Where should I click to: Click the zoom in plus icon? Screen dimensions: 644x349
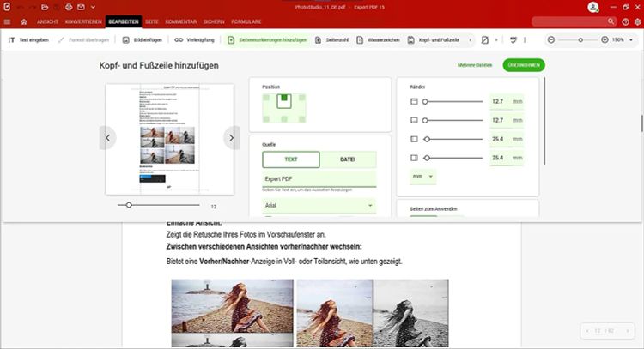pos(605,39)
